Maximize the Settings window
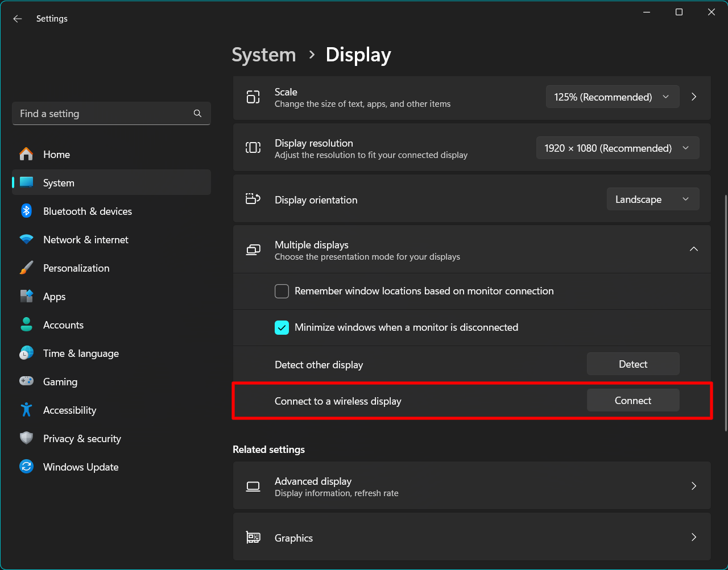This screenshot has width=728, height=570. [679, 12]
